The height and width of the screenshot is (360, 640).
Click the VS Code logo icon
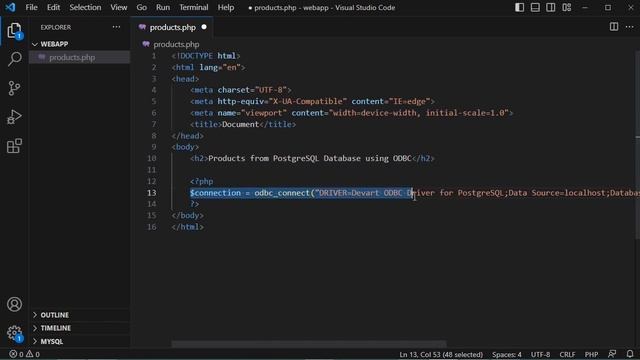(10, 7)
